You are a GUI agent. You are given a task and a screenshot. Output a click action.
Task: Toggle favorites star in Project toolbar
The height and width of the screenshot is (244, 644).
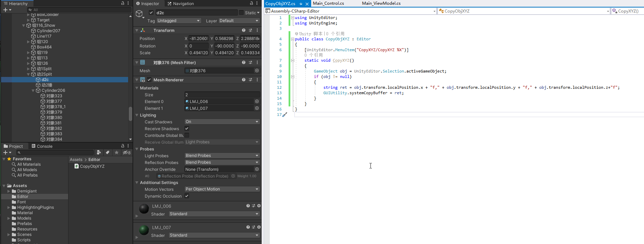click(x=117, y=152)
